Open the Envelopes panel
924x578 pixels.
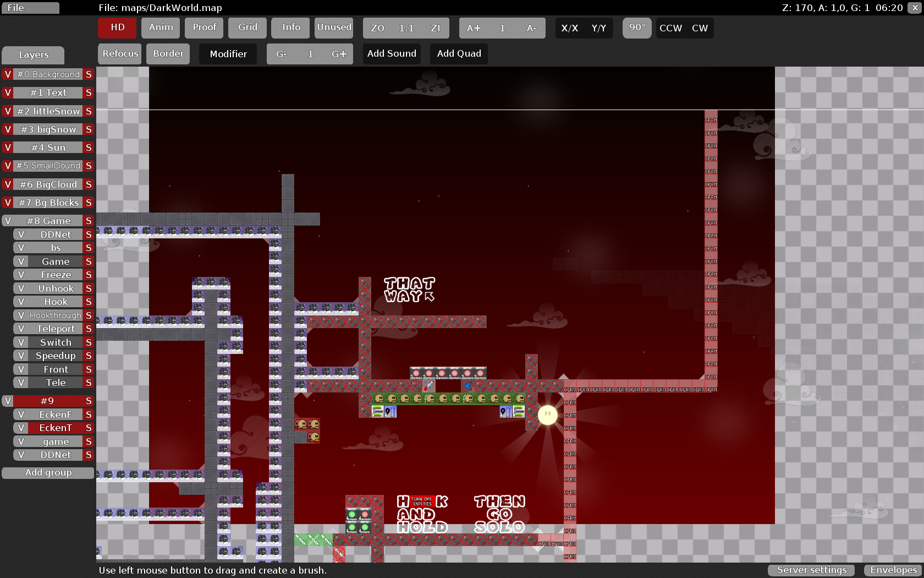(893, 570)
